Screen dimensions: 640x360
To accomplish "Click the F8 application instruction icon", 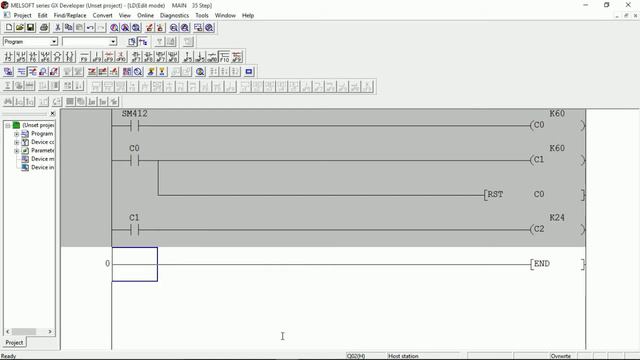I will pyautogui.click(x=70, y=57).
